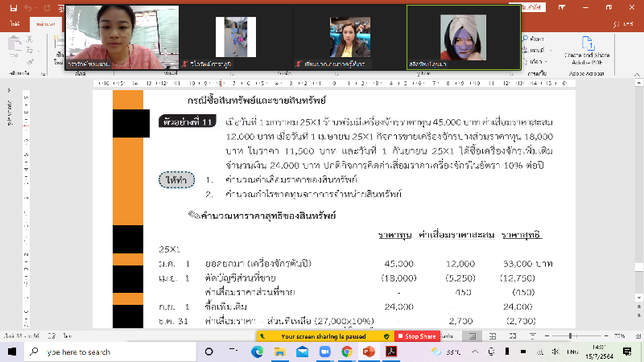Screen dimensions: 644x362
Task: Switch to PowerPoint in the taskbar
Action: [369, 352]
